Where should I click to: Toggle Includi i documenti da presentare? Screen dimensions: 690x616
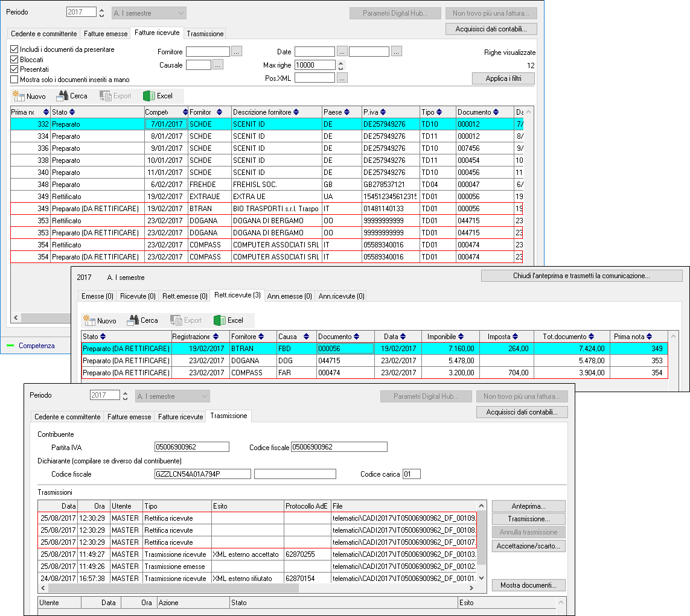click(14, 49)
